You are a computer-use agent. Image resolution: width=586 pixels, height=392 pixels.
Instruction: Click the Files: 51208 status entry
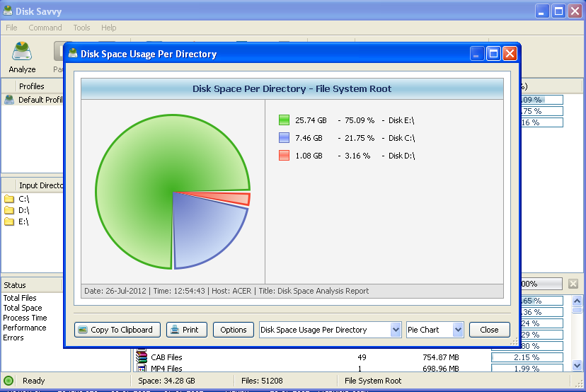pos(262,381)
